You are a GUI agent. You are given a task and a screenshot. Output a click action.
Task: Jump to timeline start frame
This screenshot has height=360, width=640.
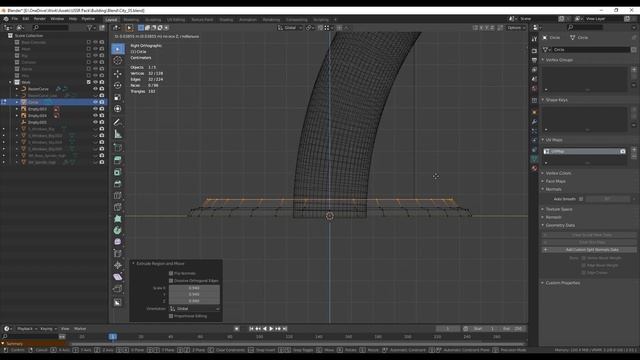[251, 329]
